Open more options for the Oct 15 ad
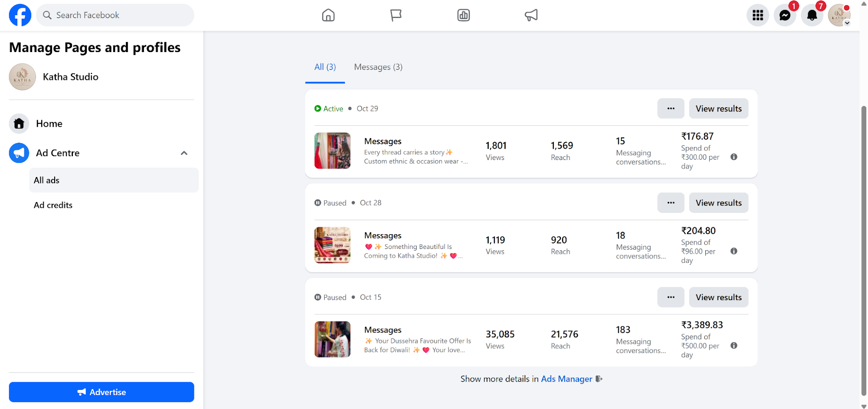Screen dimensions: 868x409 [x=671, y=297]
